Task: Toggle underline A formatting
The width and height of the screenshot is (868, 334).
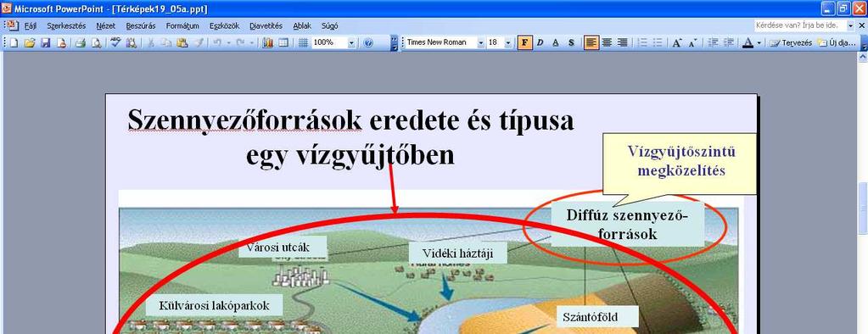Action: 556,42
